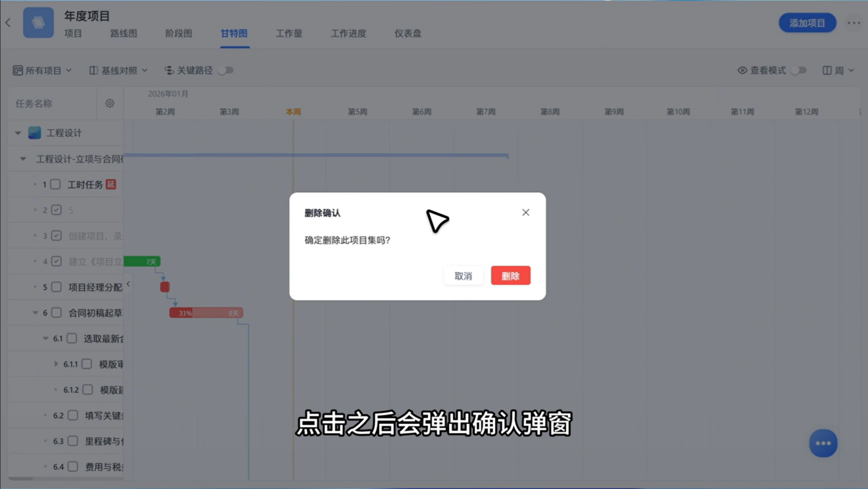Check the checkbox for task 6.1
The height and width of the screenshot is (489, 868).
tap(72, 338)
